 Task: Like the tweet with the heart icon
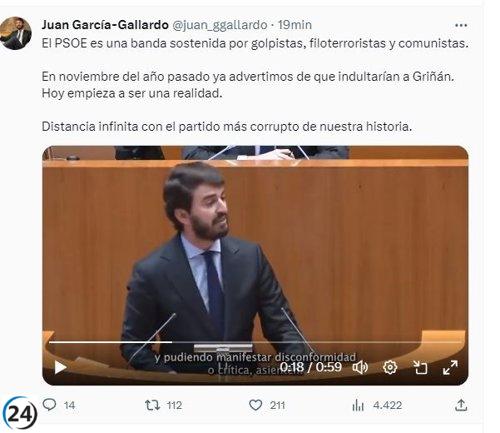[x=256, y=405]
